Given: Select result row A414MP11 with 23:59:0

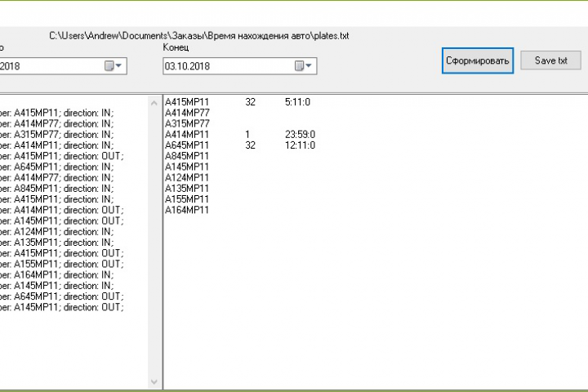Looking at the screenshot, I should click(240, 134).
